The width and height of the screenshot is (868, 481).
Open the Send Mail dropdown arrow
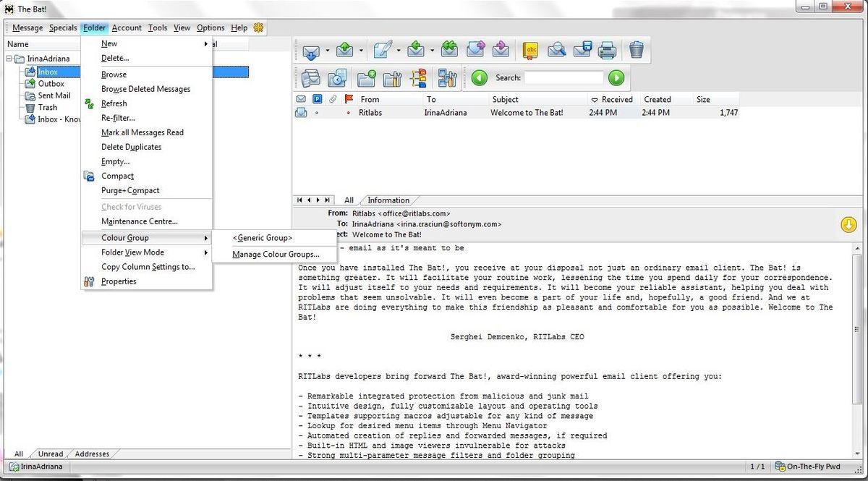tap(361, 51)
